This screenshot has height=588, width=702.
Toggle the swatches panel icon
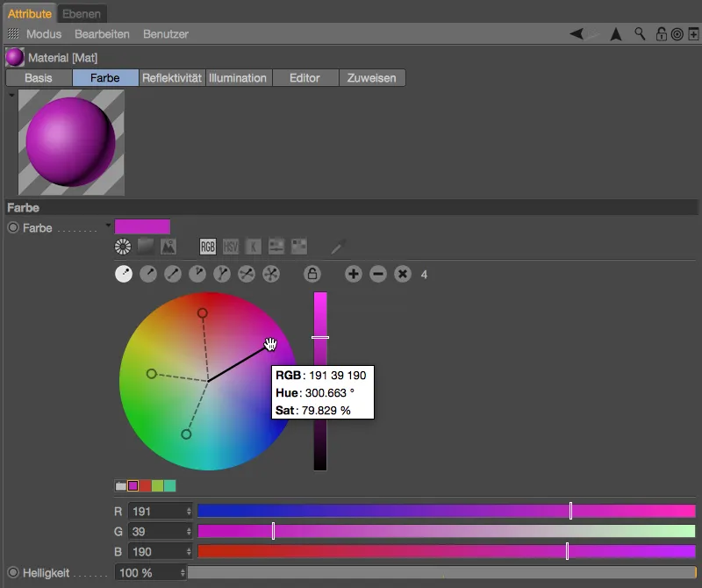299,247
